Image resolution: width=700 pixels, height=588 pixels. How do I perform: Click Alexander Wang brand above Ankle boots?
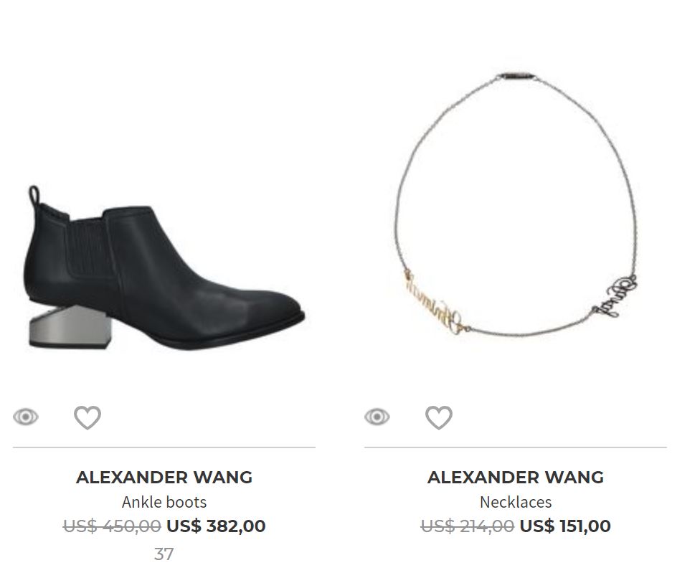(x=164, y=478)
